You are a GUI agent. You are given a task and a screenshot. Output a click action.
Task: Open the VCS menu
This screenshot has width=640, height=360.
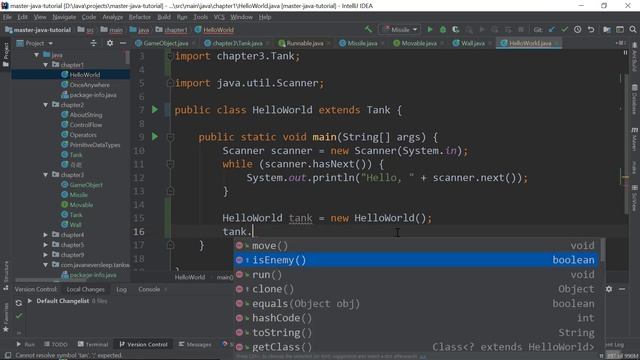tap(219, 17)
